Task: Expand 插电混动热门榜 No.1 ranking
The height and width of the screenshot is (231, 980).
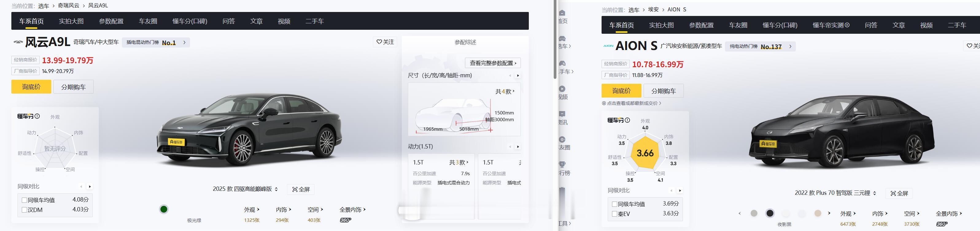Action: coord(156,43)
